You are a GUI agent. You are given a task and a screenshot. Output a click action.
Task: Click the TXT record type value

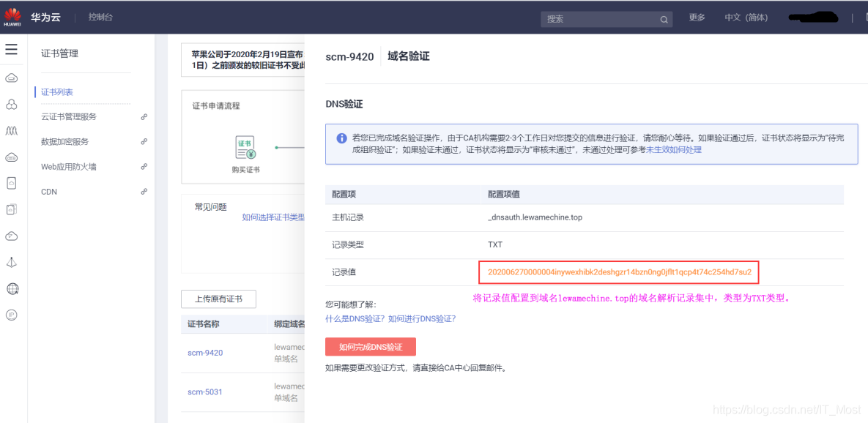pyautogui.click(x=495, y=244)
